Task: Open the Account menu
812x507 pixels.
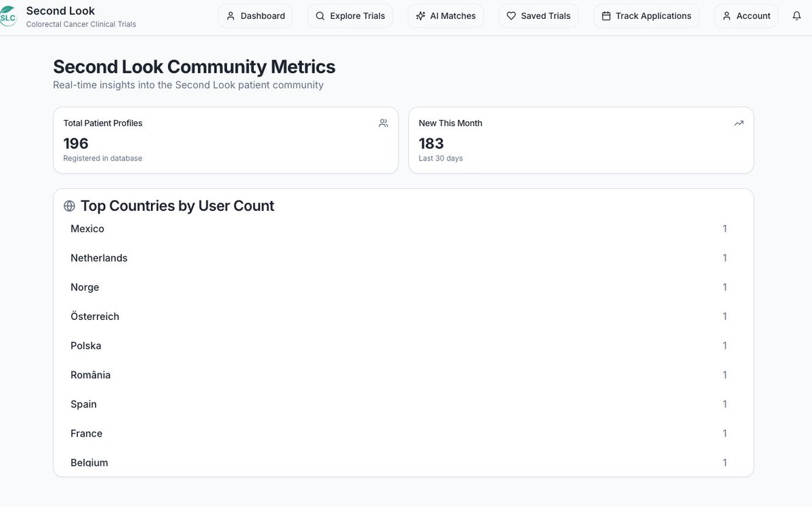Action: click(x=746, y=16)
